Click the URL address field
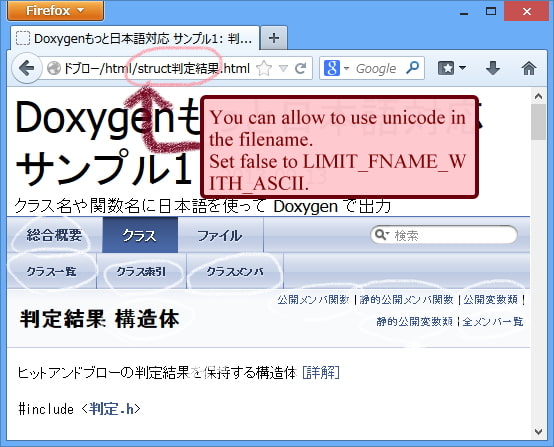The height and width of the screenshot is (447, 554). click(157, 68)
